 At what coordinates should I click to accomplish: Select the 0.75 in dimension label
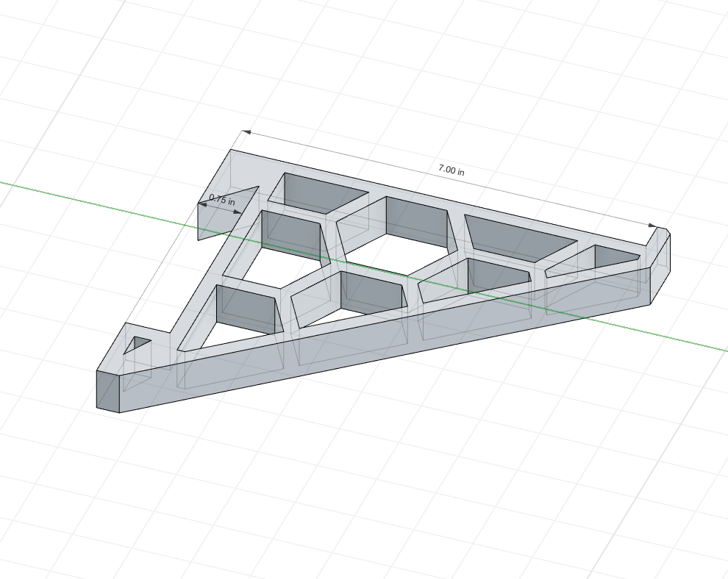point(222,200)
